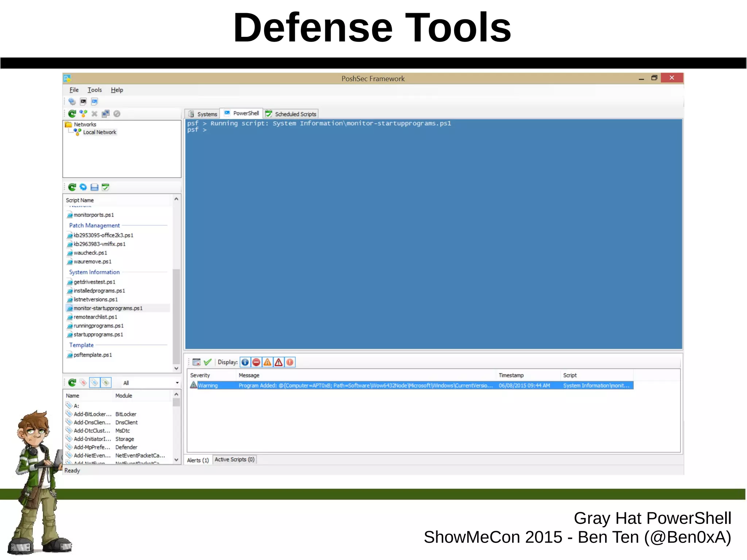Screen dimensions: 747x560
Task: Open the File menu
Action: [74, 90]
